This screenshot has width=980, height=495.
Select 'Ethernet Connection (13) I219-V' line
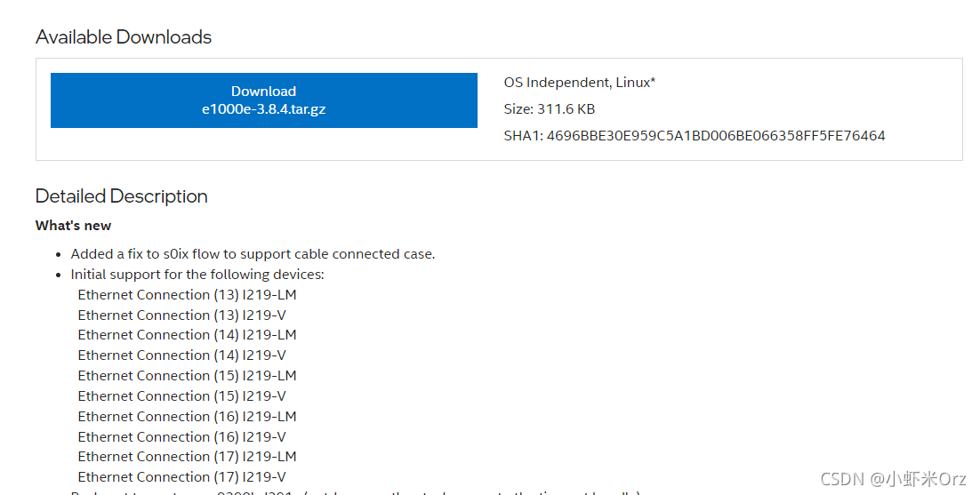coord(182,315)
